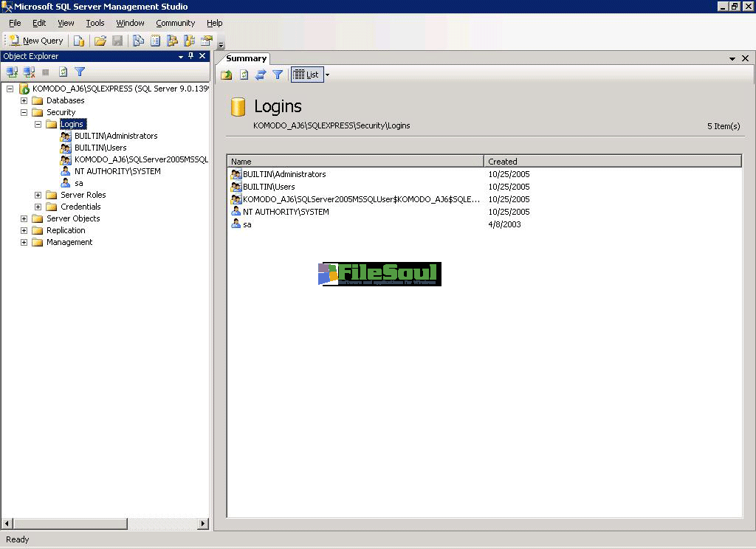This screenshot has height=549, width=756.
Task: Toggle auto-hide pin for Object Explorer
Action: (x=190, y=56)
